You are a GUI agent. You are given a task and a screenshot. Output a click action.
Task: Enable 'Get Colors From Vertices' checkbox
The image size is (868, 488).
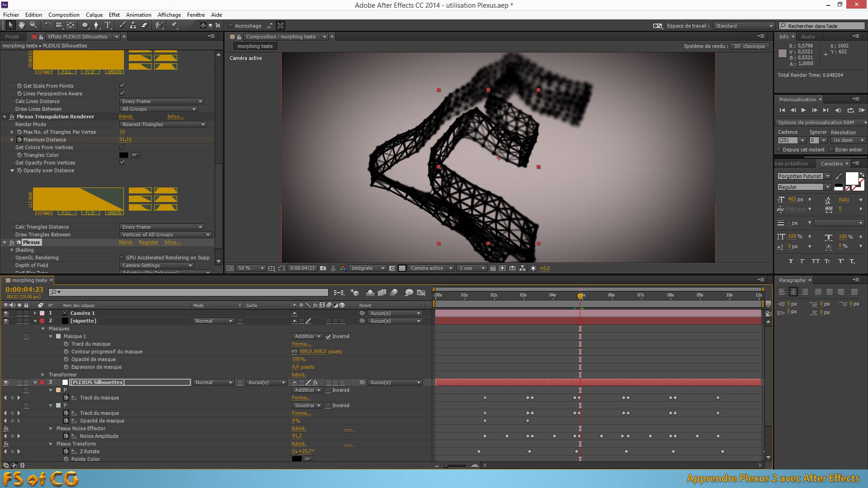(x=121, y=147)
